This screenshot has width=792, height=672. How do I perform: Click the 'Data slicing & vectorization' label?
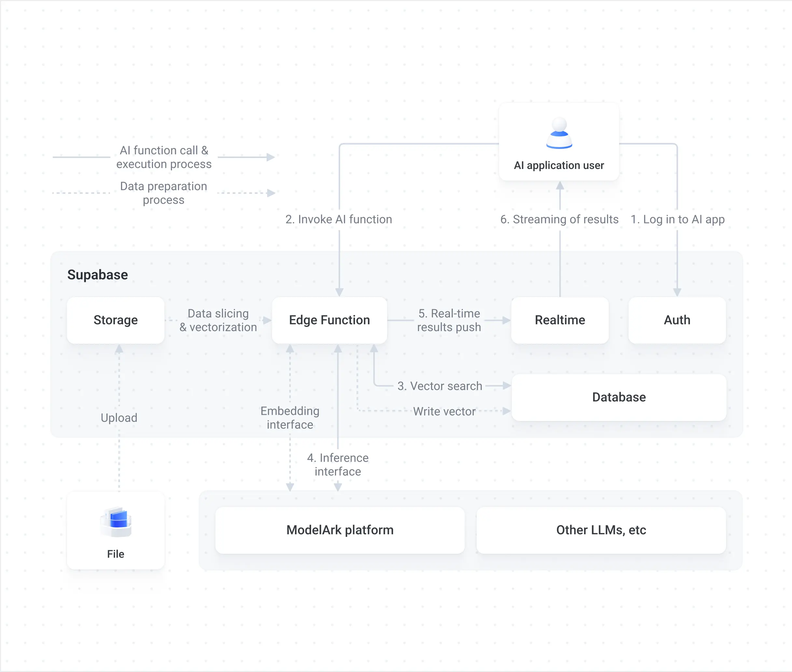coord(218,320)
